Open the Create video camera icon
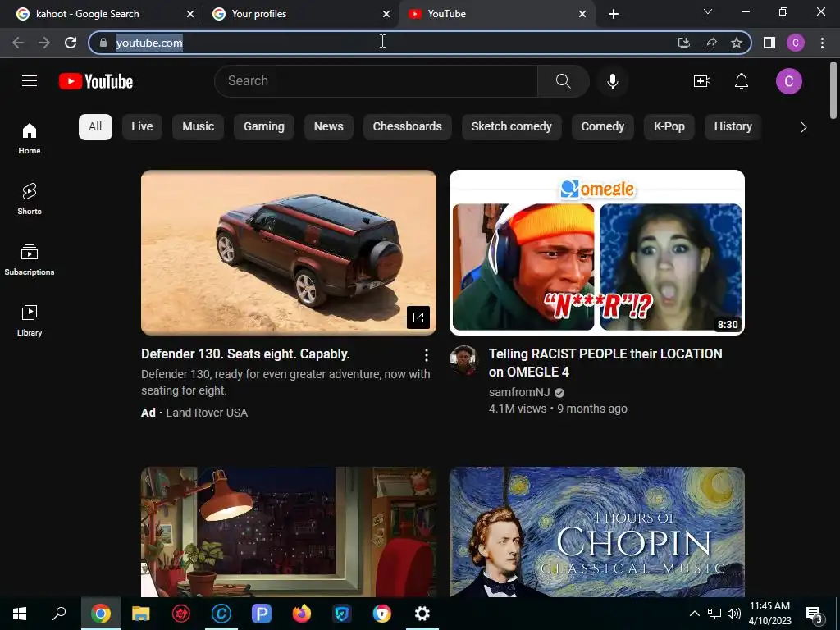The width and height of the screenshot is (840, 630). 702,81
